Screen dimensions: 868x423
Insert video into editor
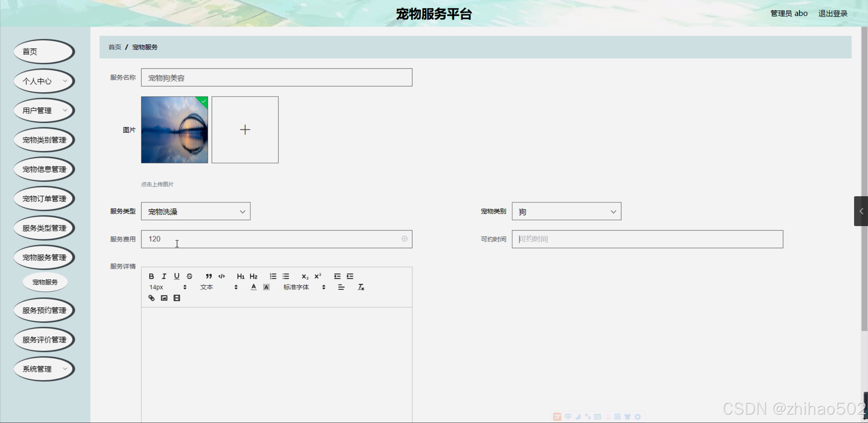pos(177,298)
